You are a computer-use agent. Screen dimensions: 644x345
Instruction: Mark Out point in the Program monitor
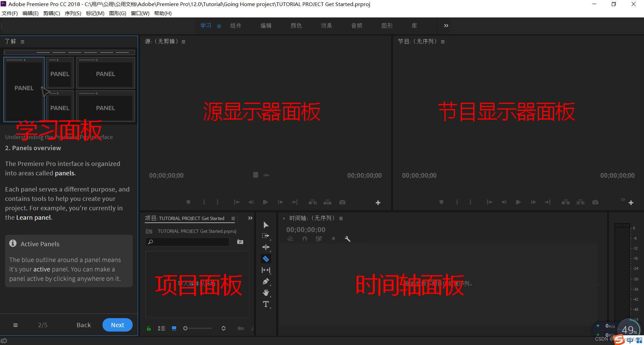pos(470,202)
